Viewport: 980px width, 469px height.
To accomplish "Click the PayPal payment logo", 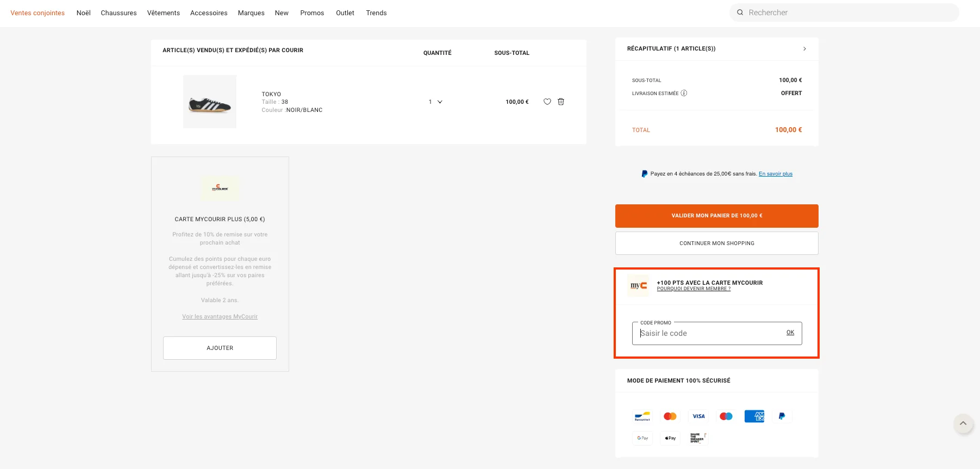I will [782, 416].
